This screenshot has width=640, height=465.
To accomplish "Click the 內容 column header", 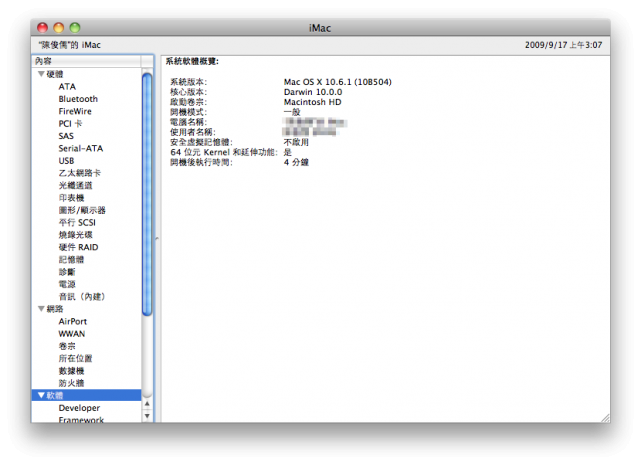I will point(87,61).
